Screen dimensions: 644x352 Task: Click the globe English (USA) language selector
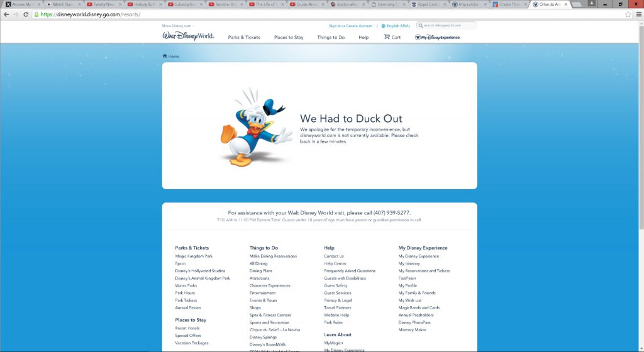(396, 25)
